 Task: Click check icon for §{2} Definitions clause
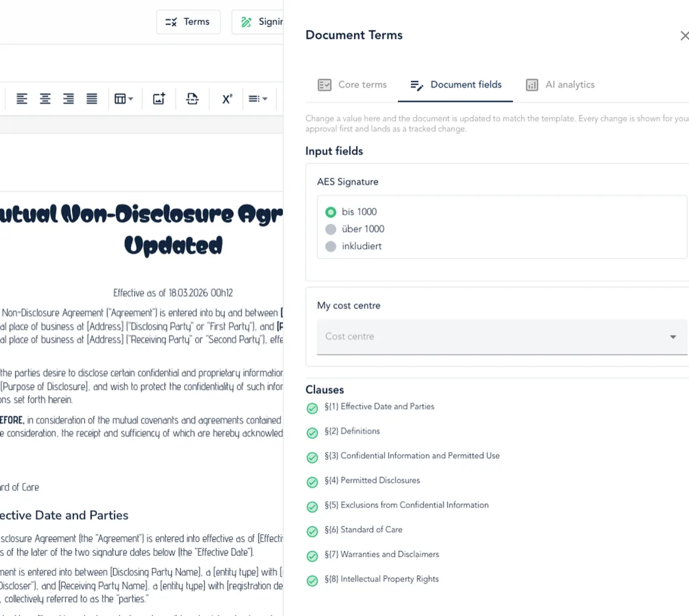[312, 433]
